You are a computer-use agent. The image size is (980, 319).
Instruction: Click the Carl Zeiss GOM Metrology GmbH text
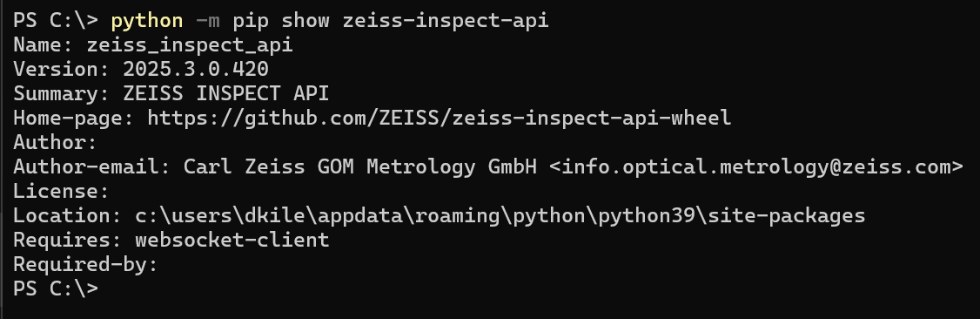pos(360,167)
